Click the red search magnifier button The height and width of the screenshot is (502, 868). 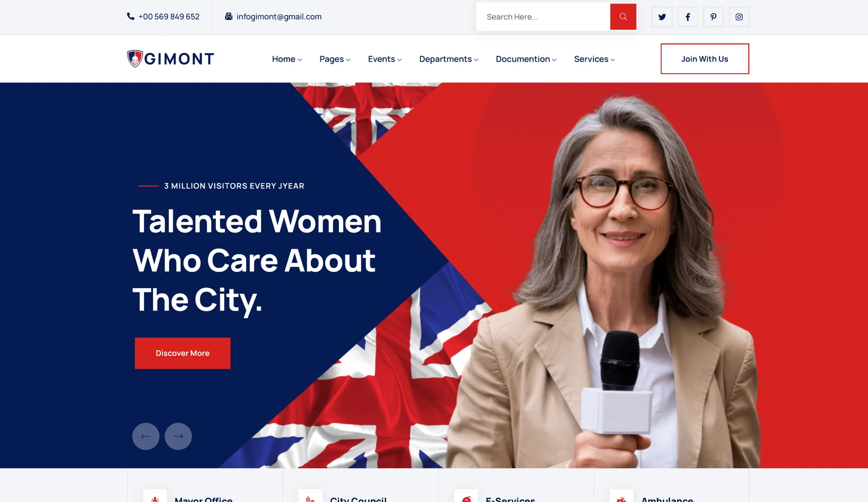click(623, 17)
